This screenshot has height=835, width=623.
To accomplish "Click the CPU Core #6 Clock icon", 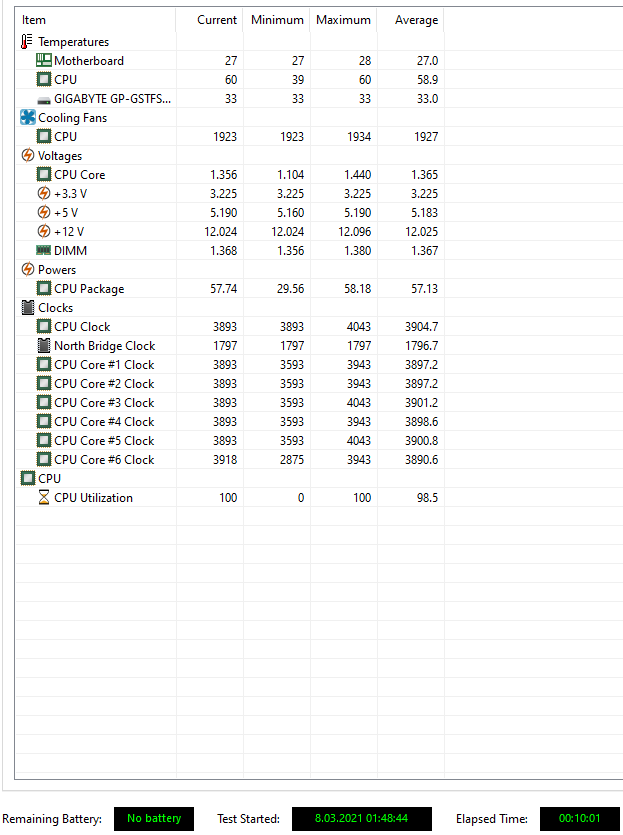I will pyautogui.click(x=44, y=459).
